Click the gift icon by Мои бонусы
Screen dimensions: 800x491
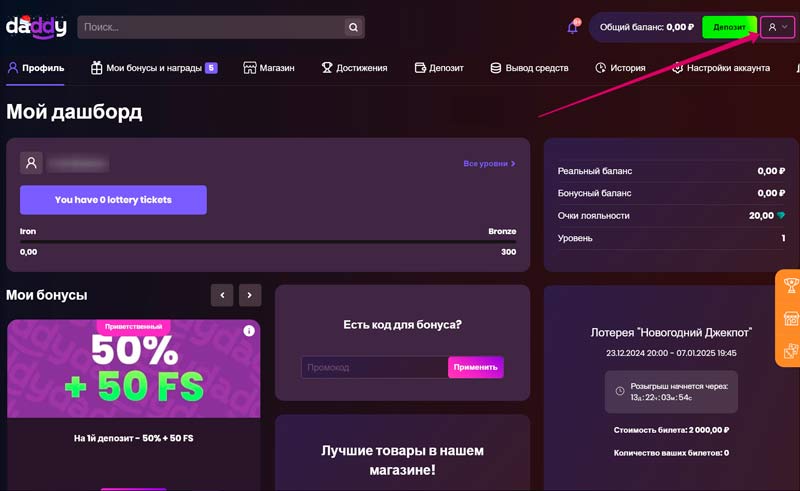96,68
